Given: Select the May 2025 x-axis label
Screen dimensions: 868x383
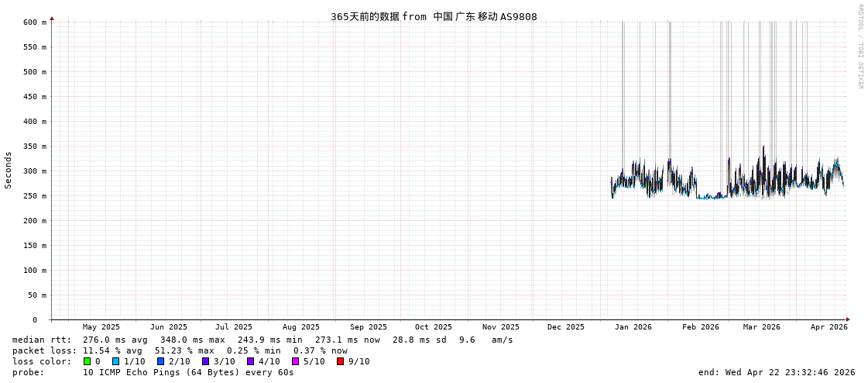Looking at the screenshot, I should point(101,327).
